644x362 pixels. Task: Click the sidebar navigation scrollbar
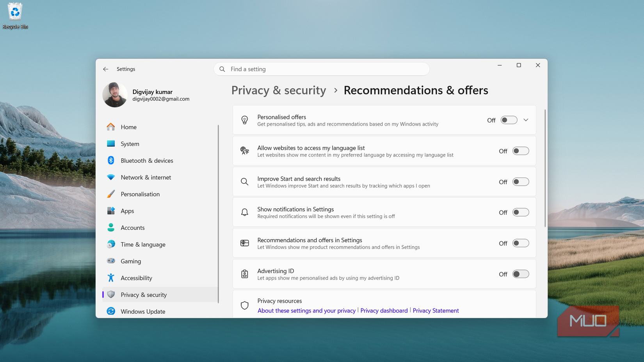(x=218, y=214)
